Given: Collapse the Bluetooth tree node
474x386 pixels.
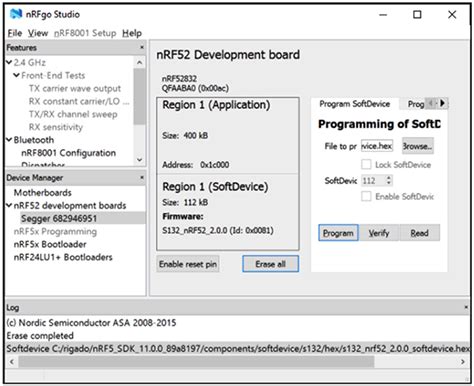Looking at the screenshot, I should click(x=9, y=140).
